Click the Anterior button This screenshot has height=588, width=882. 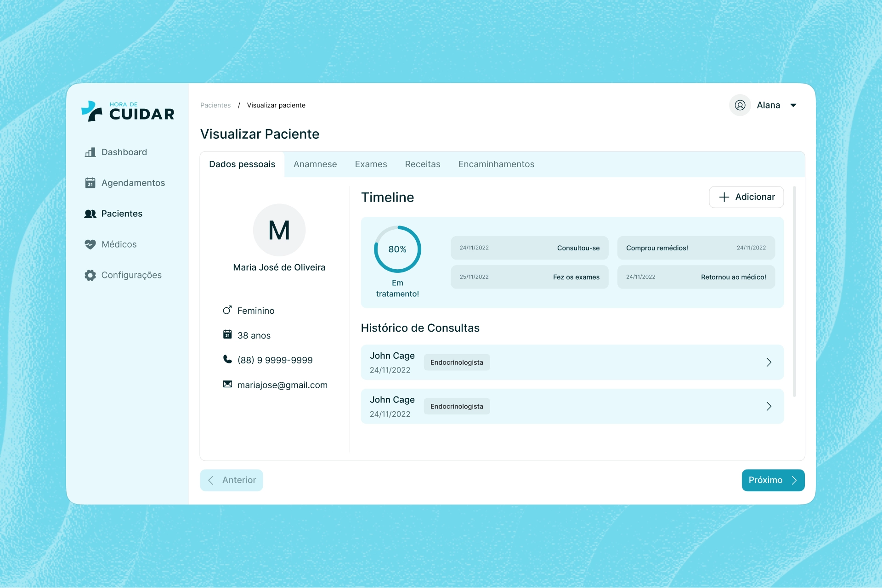click(232, 480)
